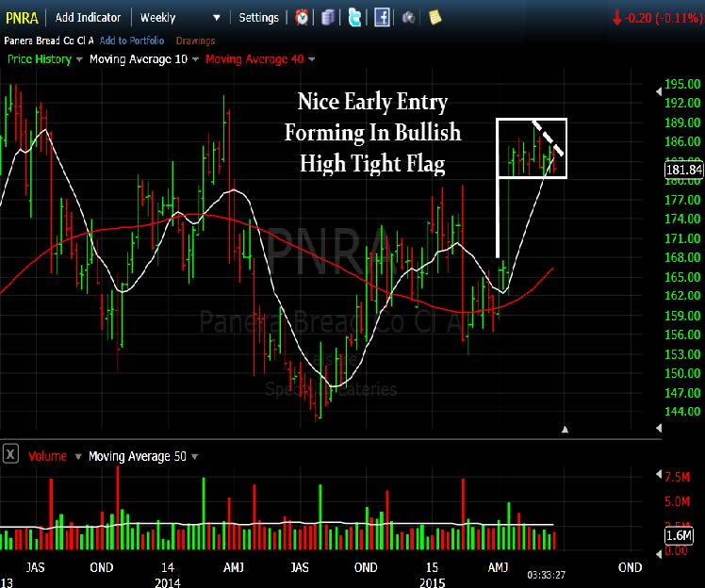Open the yellow notes icon

(434, 18)
